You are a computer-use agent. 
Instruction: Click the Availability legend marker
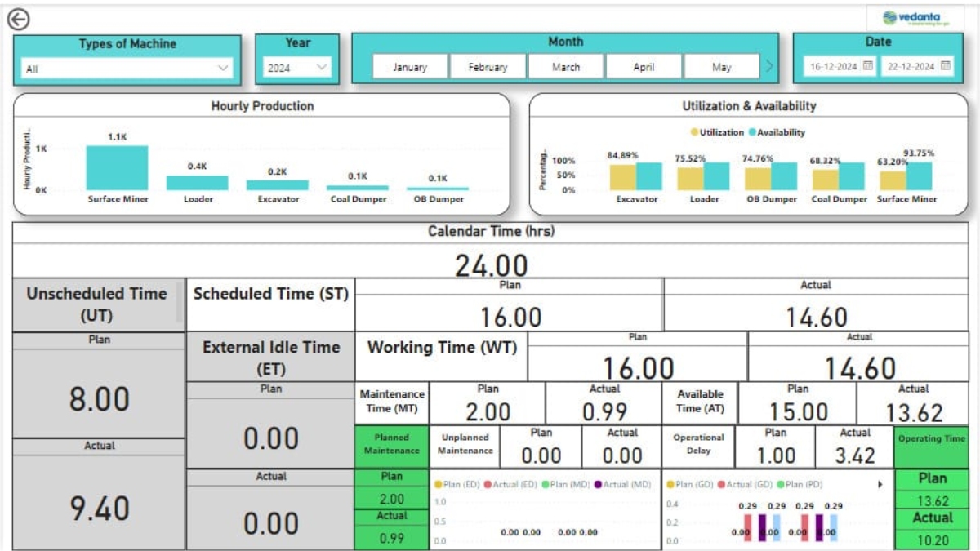(752, 132)
